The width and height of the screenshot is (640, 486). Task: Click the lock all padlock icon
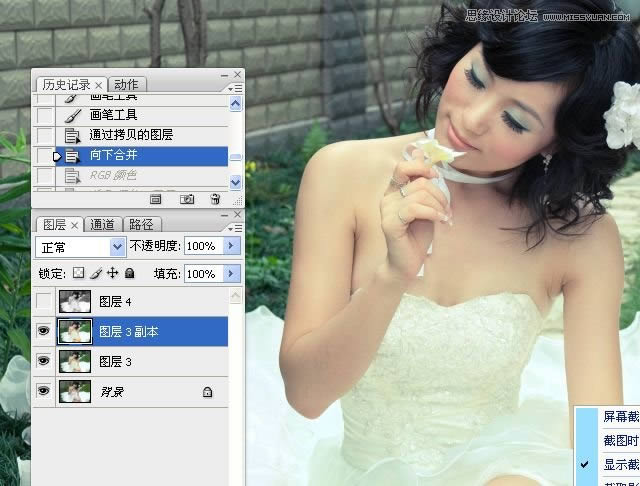[128, 273]
